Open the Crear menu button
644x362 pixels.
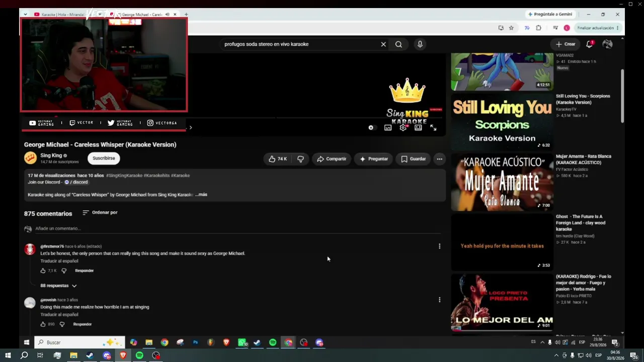[x=566, y=44]
